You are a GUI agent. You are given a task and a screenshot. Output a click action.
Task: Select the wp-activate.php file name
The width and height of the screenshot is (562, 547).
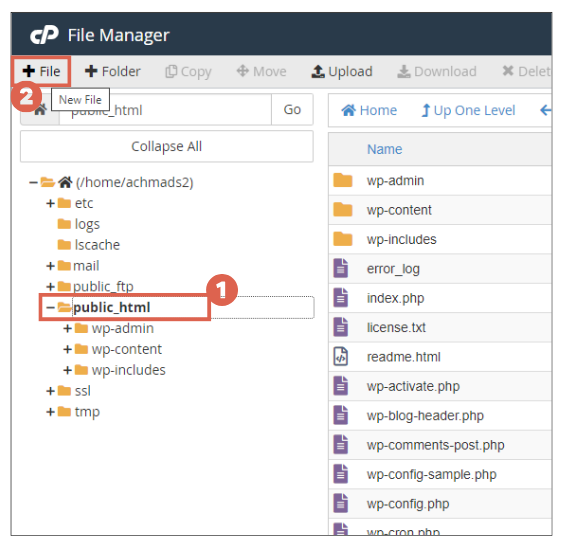pos(413,386)
